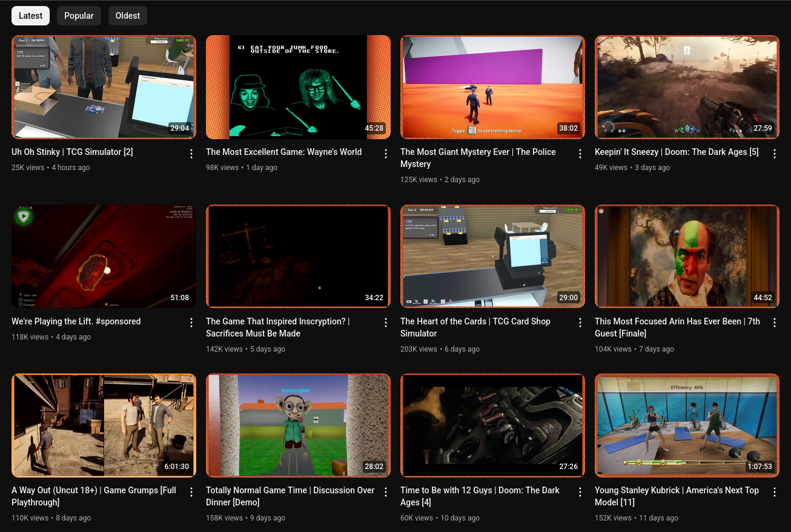Click the 142K views • 5 days ago text
Image resolution: width=791 pixels, height=532 pixels.
point(246,349)
